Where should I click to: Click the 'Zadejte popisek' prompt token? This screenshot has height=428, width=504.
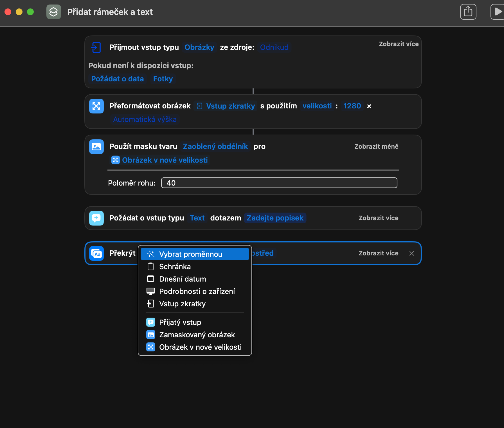(275, 218)
